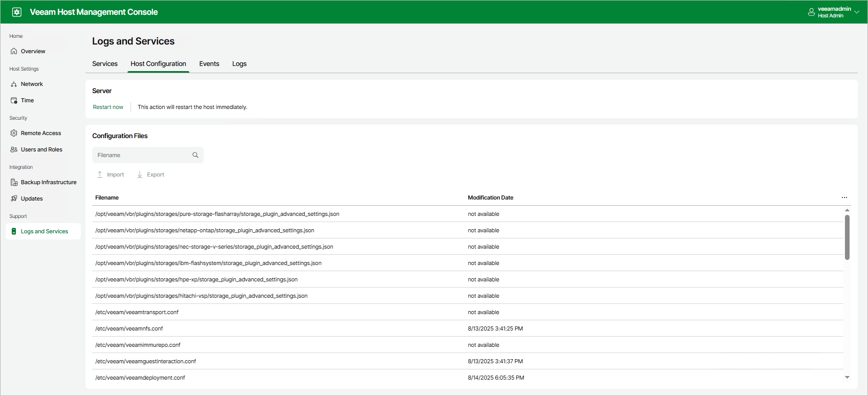Select the hitachi-vsp settings file row
868x396 pixels.
click(x=468, y=296)
